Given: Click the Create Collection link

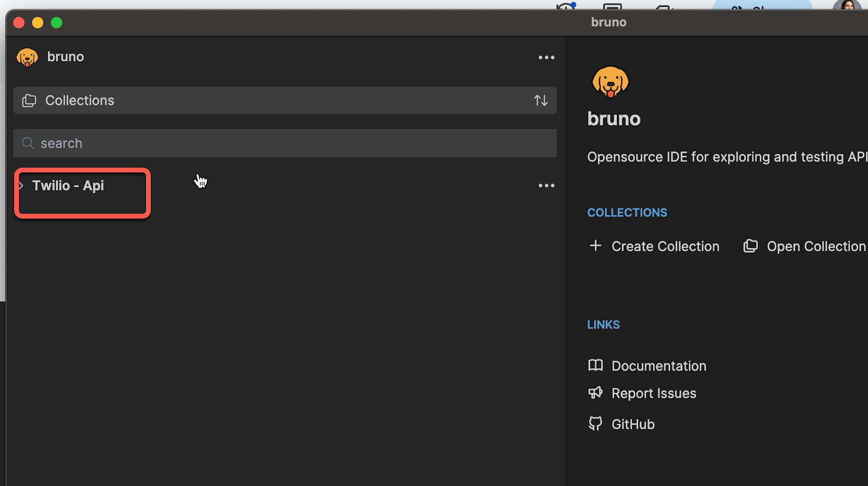Looking at the screenshot, I should pos(665,246).
